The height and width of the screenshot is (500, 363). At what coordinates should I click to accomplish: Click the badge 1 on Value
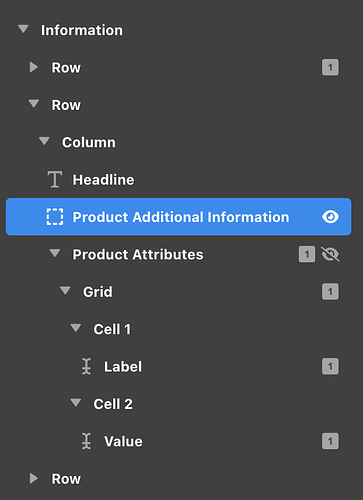pos(330,441)
